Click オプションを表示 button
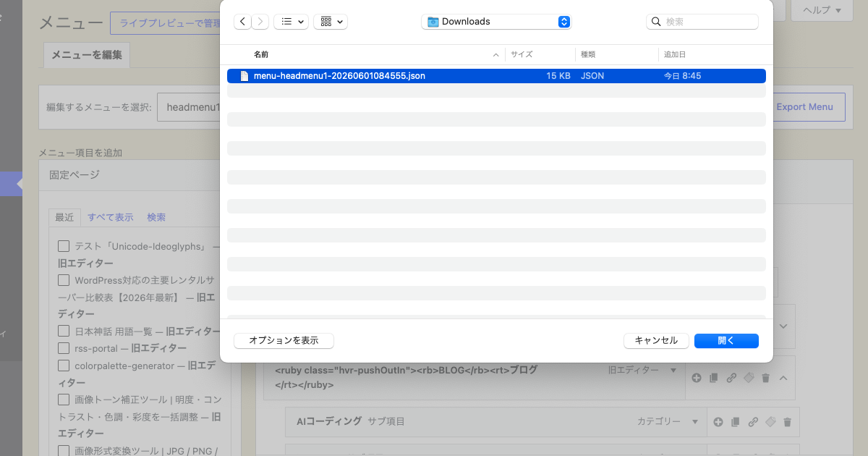This screenshot has height=456, width=868. 284,340
